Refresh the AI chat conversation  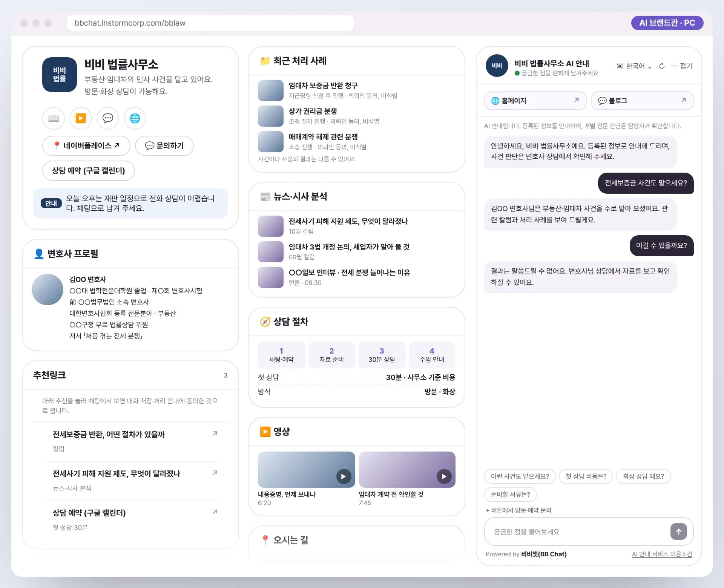pyautogui.click(x=662, y=66)
